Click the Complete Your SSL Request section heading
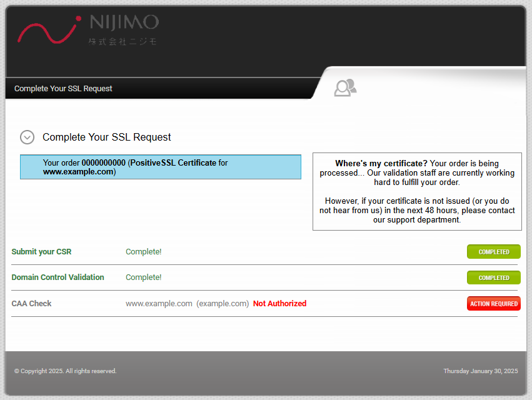This screenshot has width=532, height=400. pos(106,137)
